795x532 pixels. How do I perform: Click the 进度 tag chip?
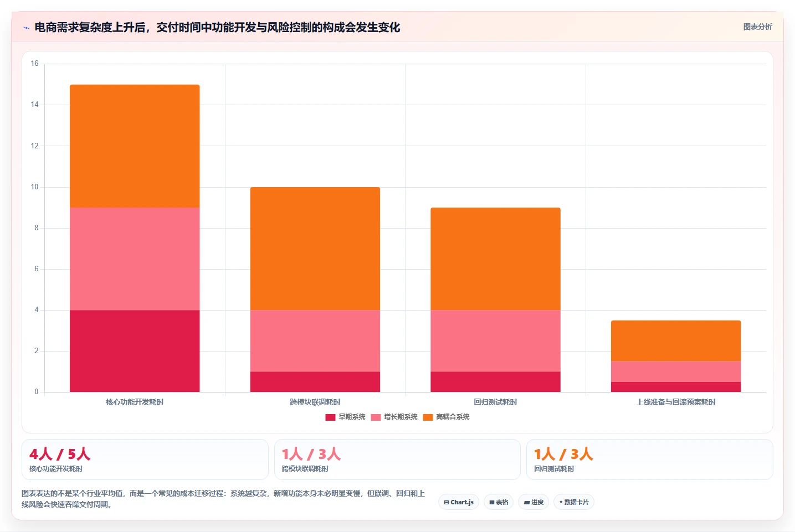click(x=534, y=502)
